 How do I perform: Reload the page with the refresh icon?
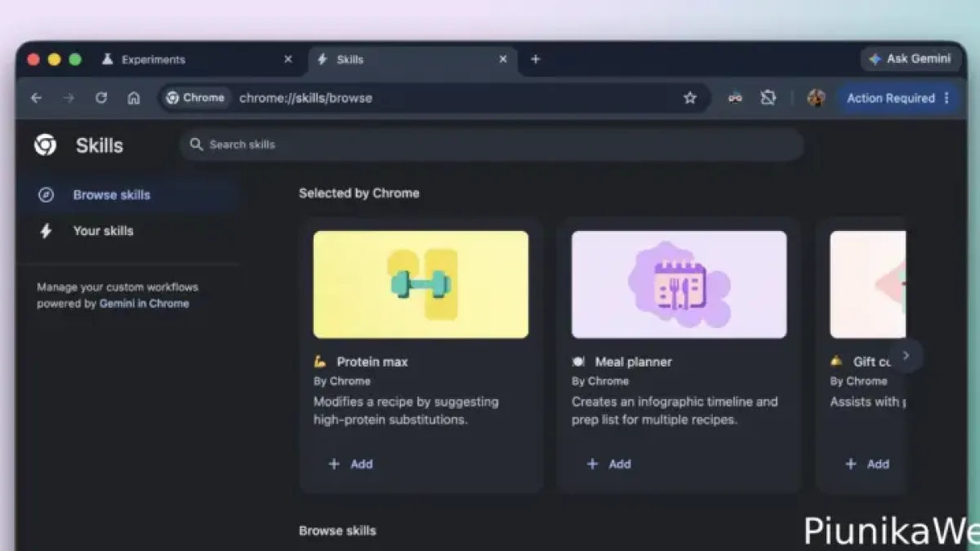[x=101, y=98]
